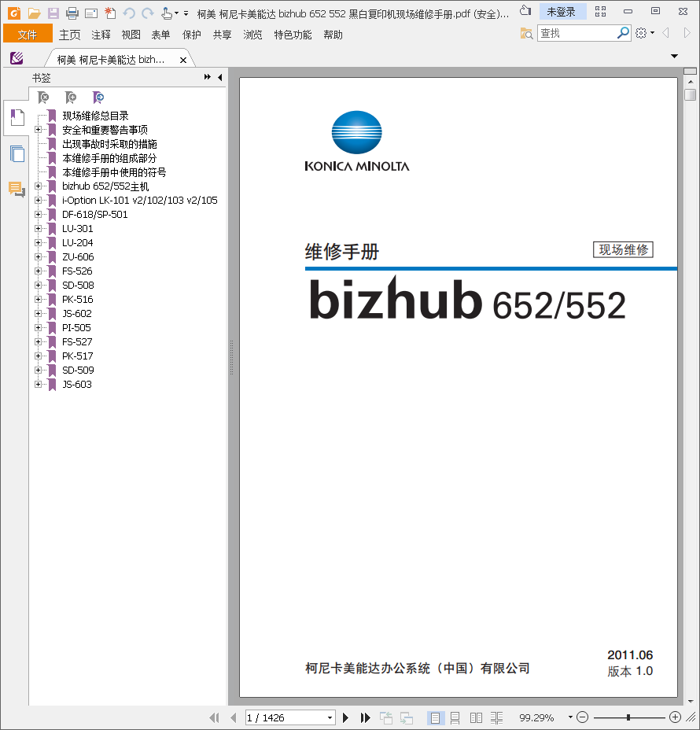The image size is (700, 730).
Task: Open the page number dropdown
Action: click(330, 717)
